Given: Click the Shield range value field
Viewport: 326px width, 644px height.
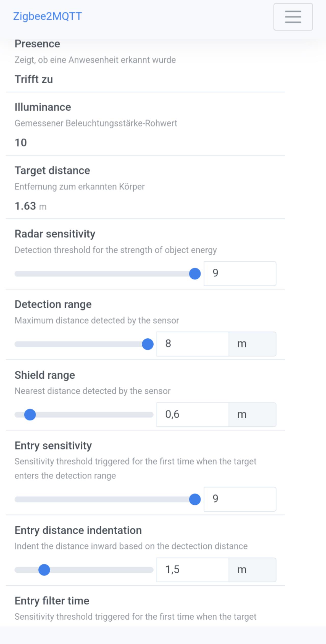Looking at the screenshot, I should (x=193, y=415).
